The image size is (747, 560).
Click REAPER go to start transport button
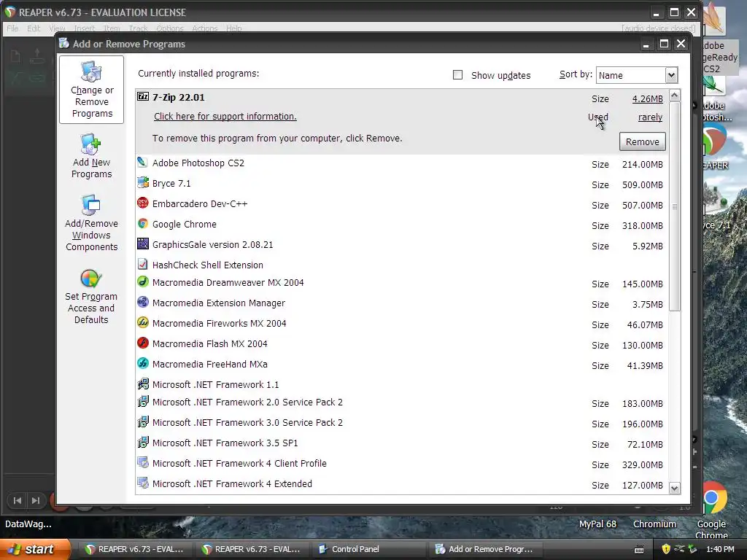pos(18,500)
